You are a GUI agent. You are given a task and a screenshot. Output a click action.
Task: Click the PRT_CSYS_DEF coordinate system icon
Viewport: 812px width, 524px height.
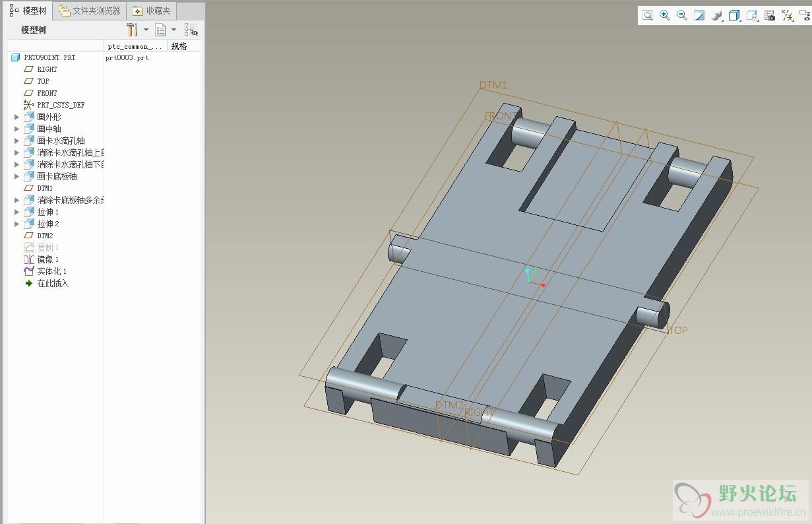(x=28, y=105)
